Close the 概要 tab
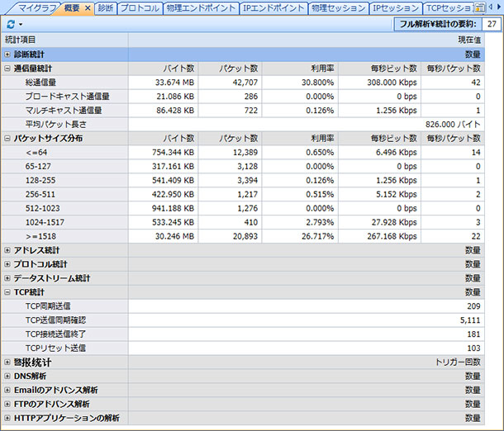 [88, 8]
